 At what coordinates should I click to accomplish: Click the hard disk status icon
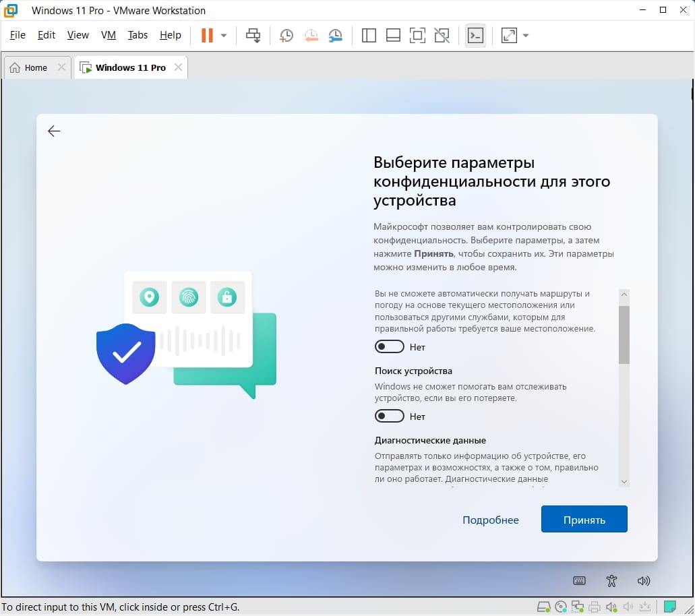pos(544,607)
